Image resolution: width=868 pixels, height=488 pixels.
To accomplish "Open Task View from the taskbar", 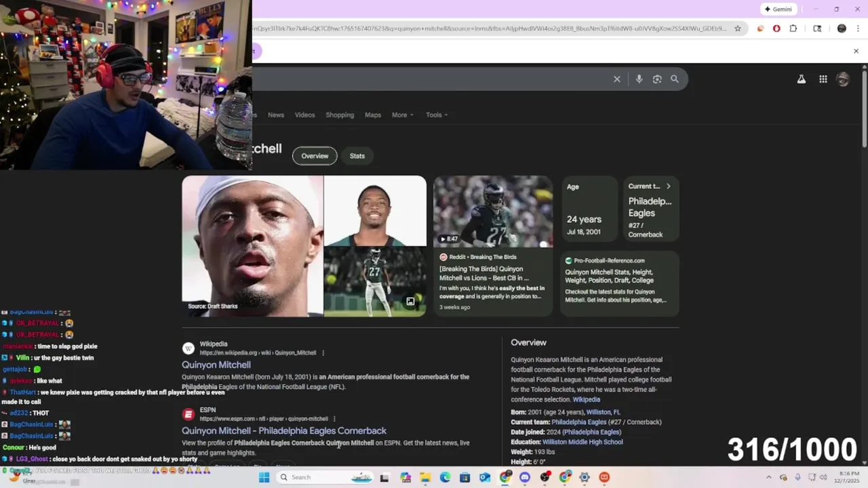I will click(x=384, y=477).
